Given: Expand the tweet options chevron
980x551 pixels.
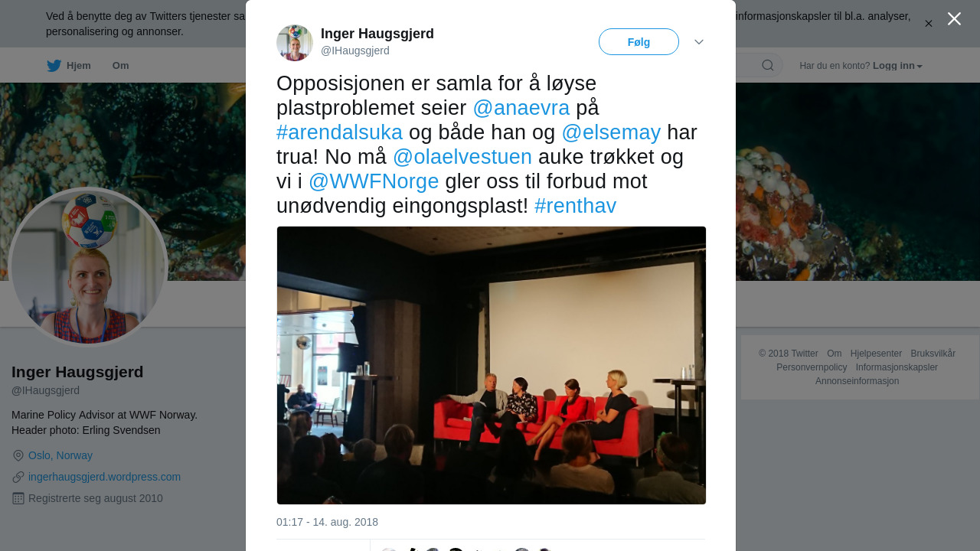Looking at the screenshot, I should 699,42.
